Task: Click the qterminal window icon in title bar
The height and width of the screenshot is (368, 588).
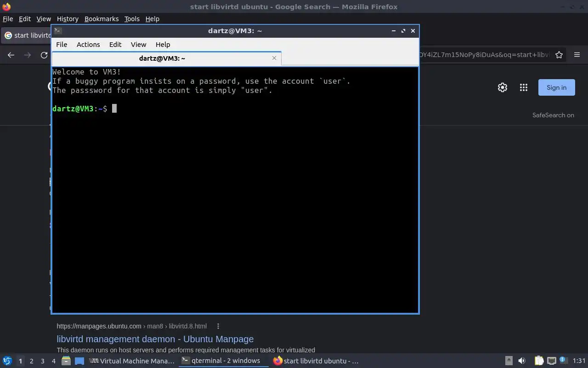Action: pyautogui.click(x=58, y=31)
